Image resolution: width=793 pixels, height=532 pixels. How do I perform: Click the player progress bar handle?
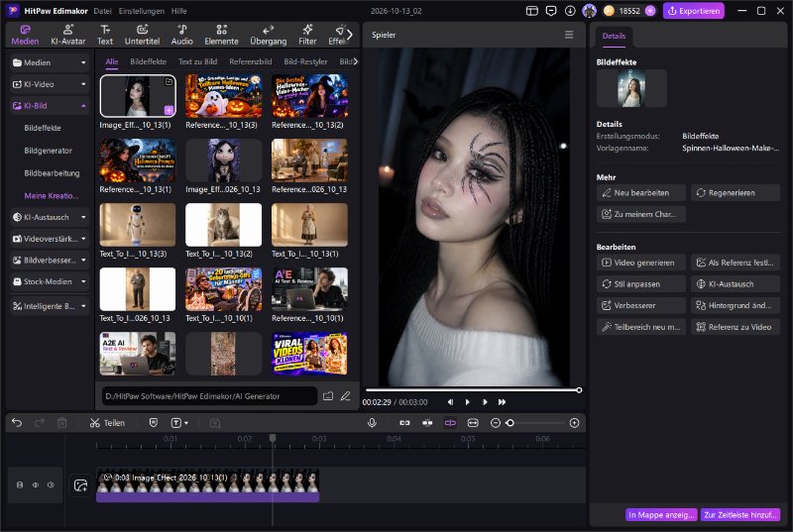pos(579,390)
